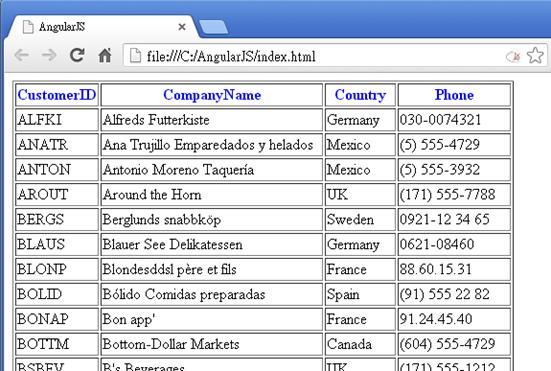Click phone number (604) 555-4729

pyautogui.click(x=454, y=344)
